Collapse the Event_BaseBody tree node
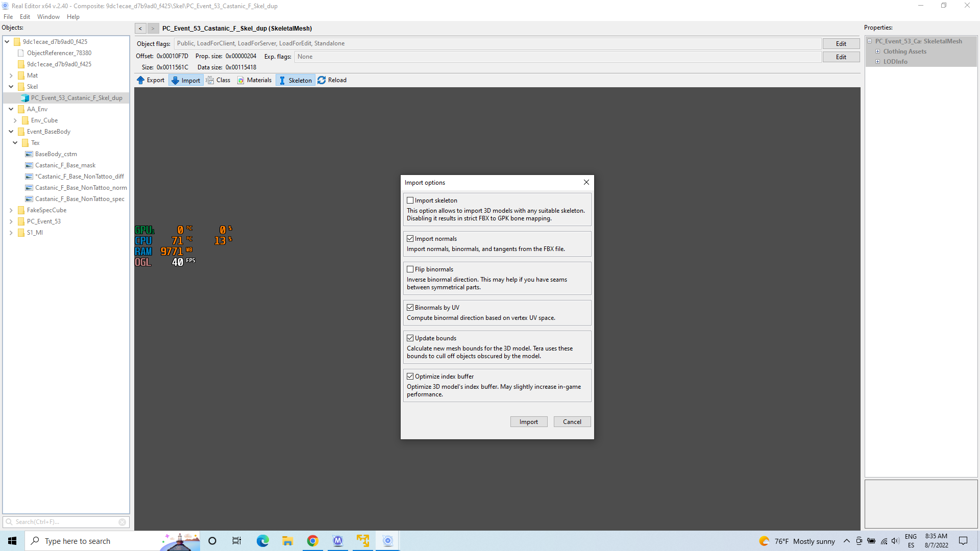 coord(11,132)
